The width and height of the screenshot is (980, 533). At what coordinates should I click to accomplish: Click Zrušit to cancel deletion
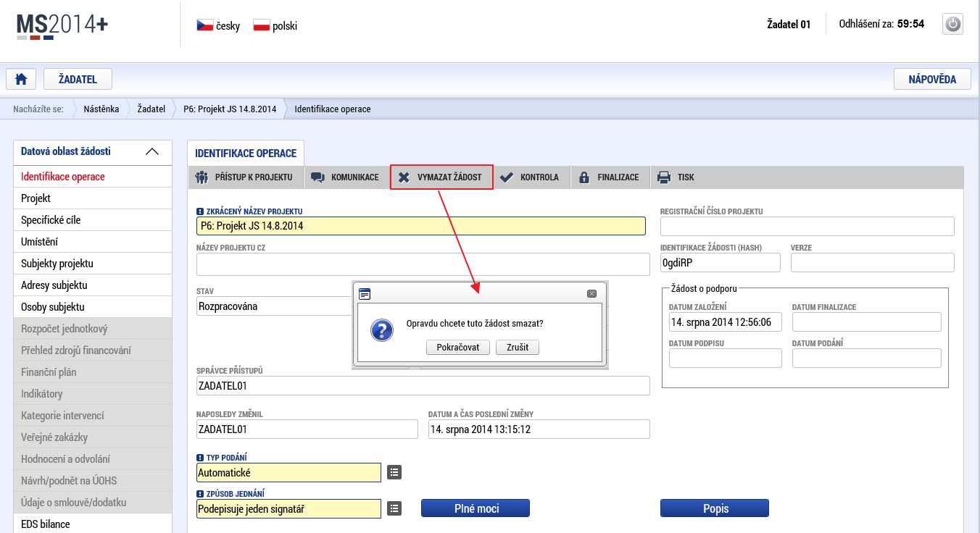(x=518, y=348)
